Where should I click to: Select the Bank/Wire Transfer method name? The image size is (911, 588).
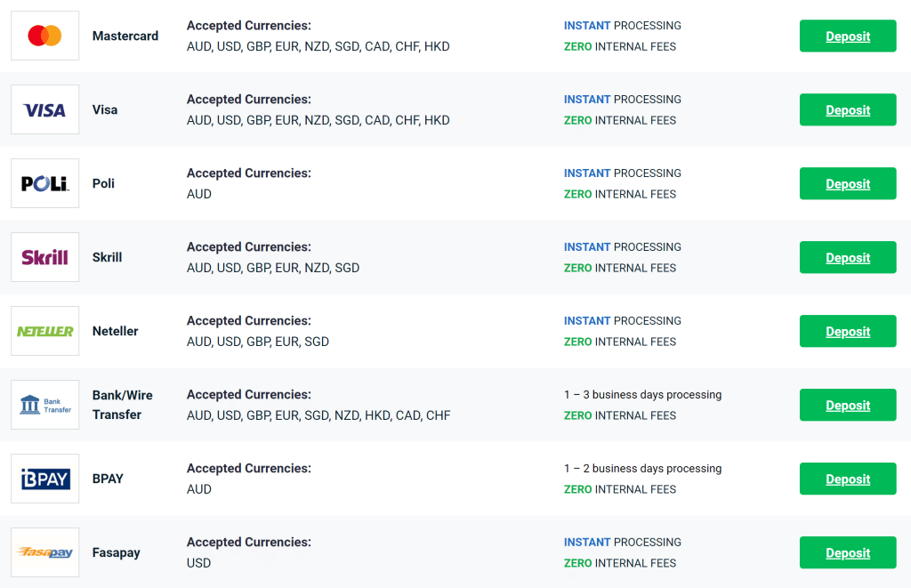(123, 405)
